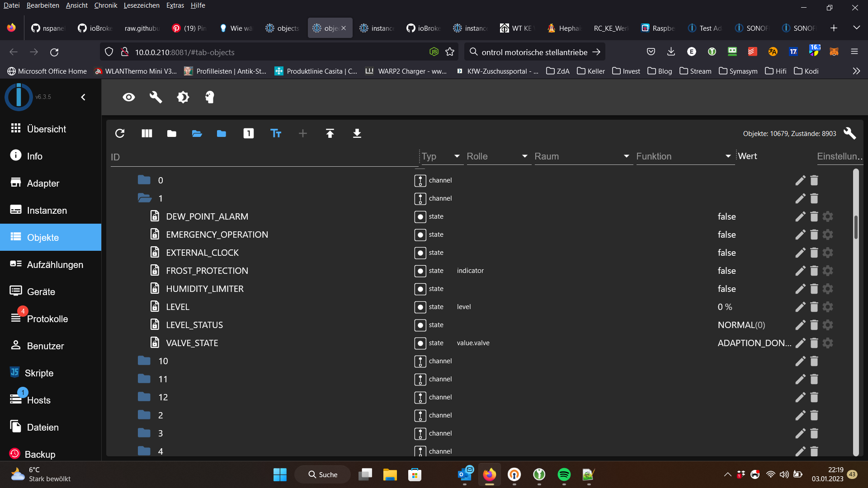Viewport: 868px width, 488px height.
Task: Switch theme brightness icon
Action: [x=183, y=97]
